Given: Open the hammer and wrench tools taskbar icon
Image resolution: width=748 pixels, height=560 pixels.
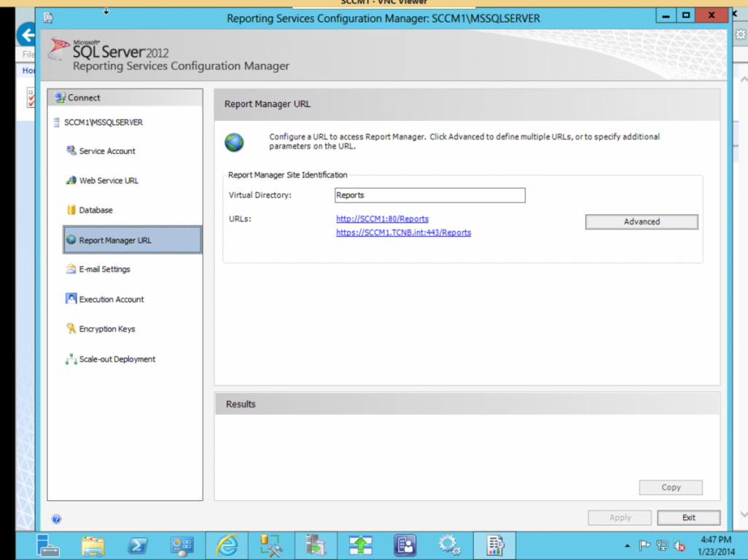Looking at the screenshot, I should pos(271,545).
